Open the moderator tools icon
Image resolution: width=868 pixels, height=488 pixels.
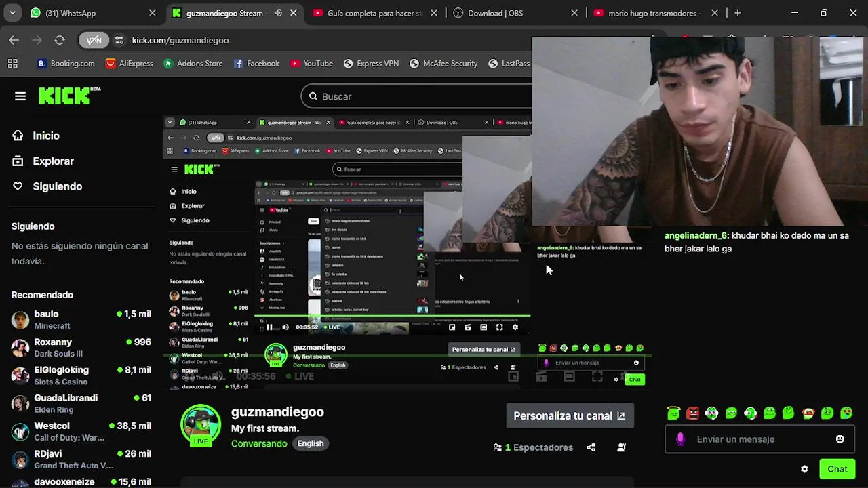click(x=621, y=447)
